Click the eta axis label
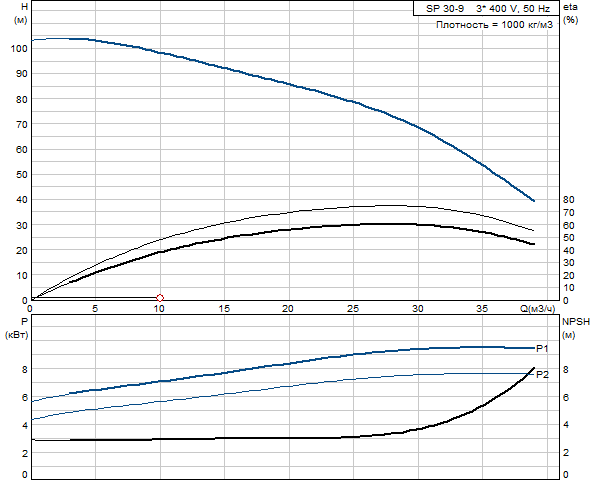This screenshot has height=480, width=592. [570, 7]
